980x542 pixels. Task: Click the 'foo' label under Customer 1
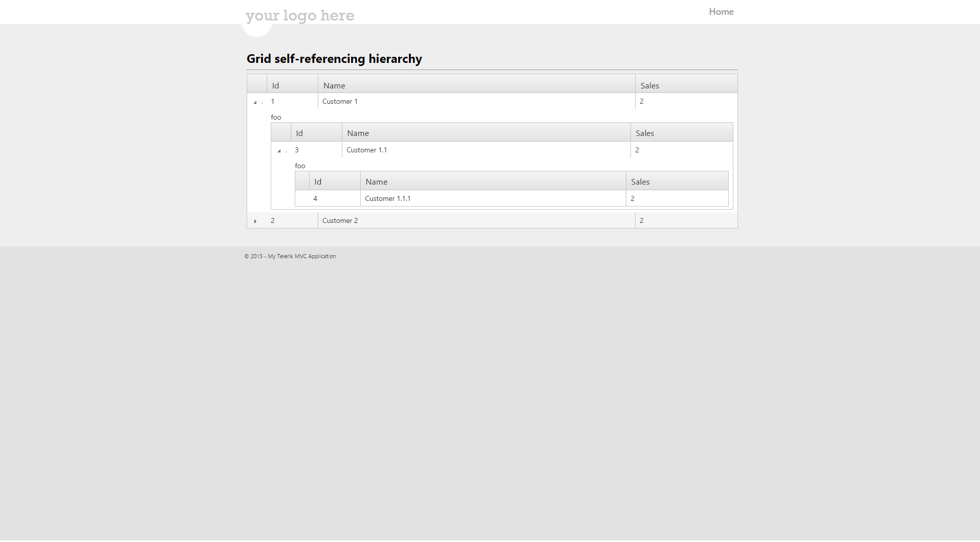point(276,117)
